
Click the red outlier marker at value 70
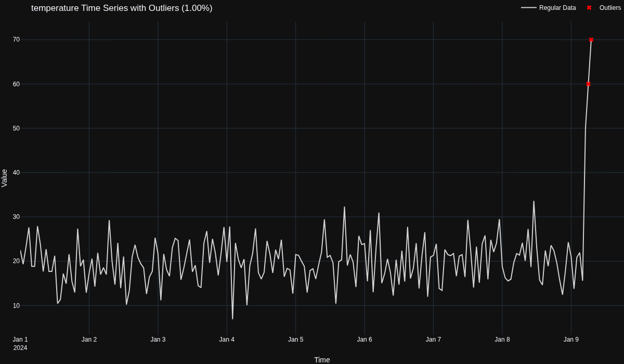coord(591,40)
